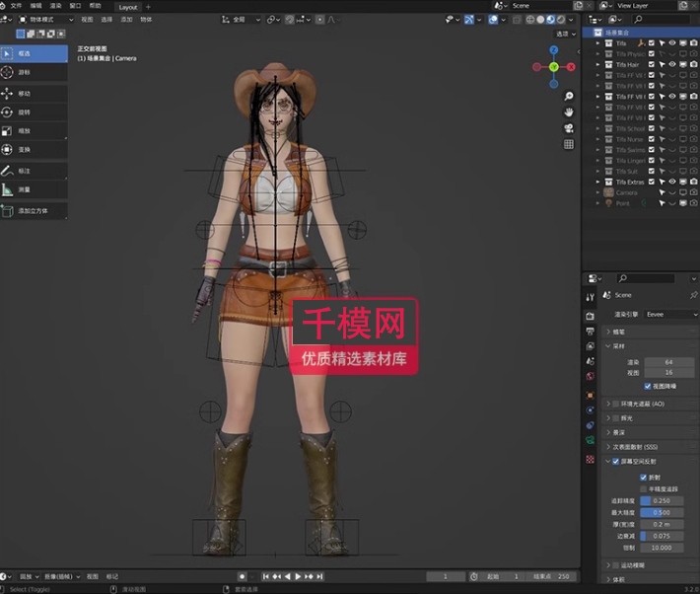Switch orthographic/perspective grid icon in viewport
The width and height of the screenshot is (700, 594).
[x=568, y=144]
